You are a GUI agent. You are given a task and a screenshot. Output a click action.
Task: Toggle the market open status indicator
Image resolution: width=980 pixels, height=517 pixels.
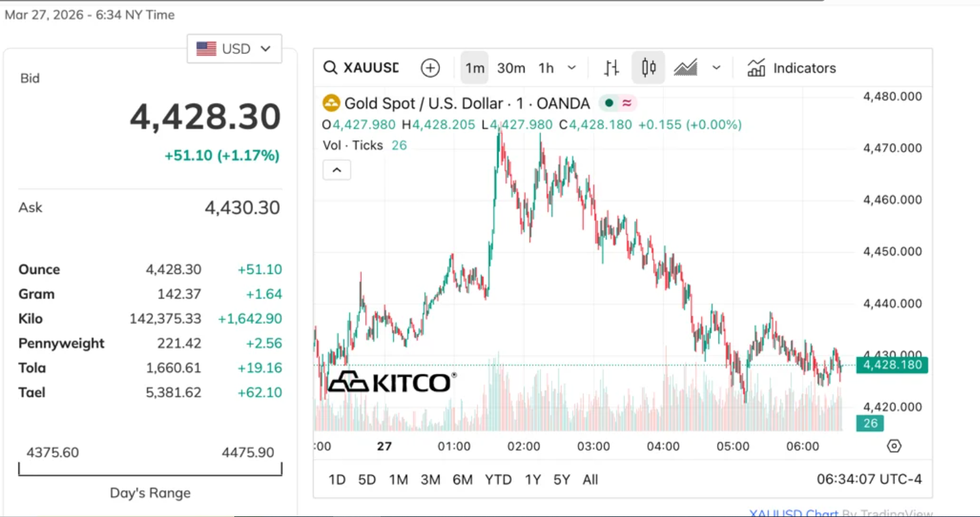pos(608,103)
